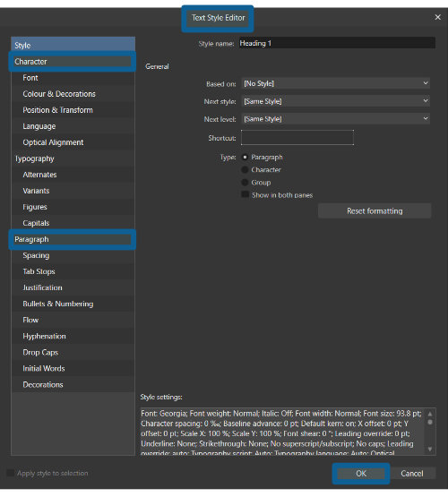This screenshot has width=448, height=497.
Task: Open the Spacing settings
Action: pyautogui.click(x=73, y=255)
